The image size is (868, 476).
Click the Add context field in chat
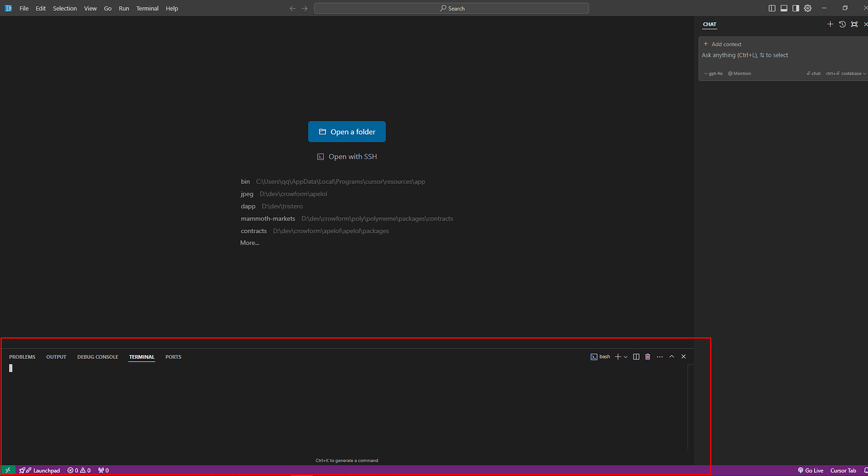coord(722,44)
